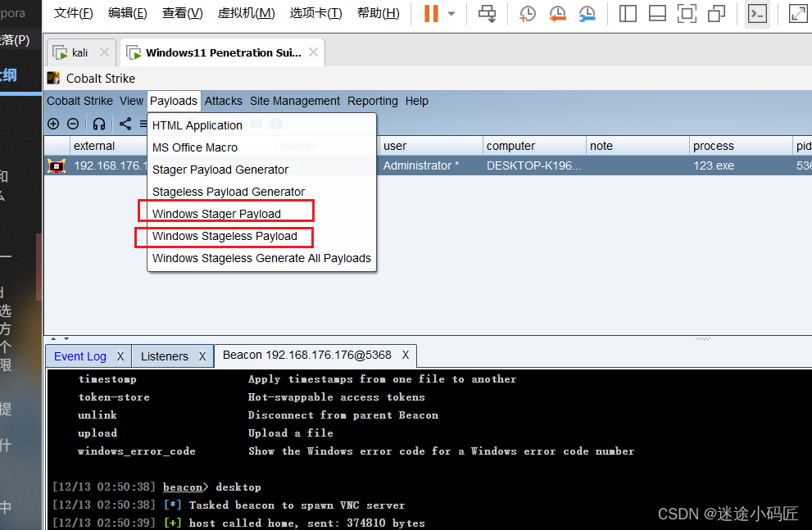The width and height of the screenshot is (812, 530).
Task: Open VMware 编辑(E) menu
Action: tap(127, 13)
